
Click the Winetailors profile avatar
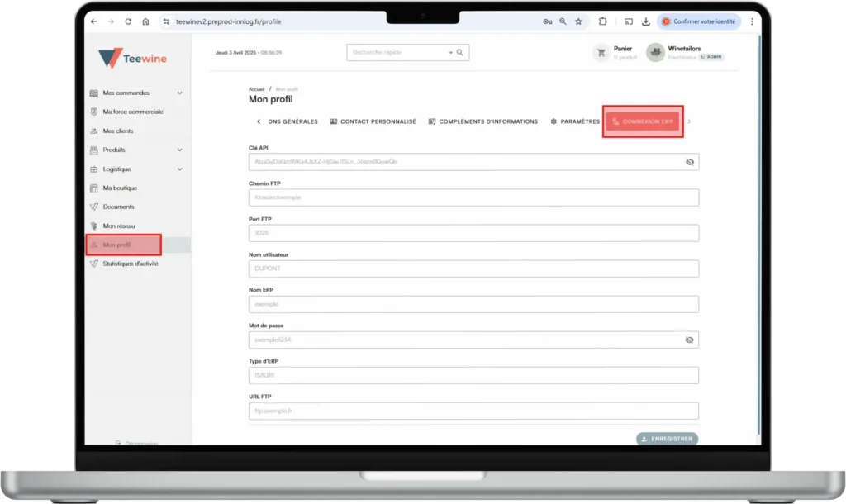point(655,53)
